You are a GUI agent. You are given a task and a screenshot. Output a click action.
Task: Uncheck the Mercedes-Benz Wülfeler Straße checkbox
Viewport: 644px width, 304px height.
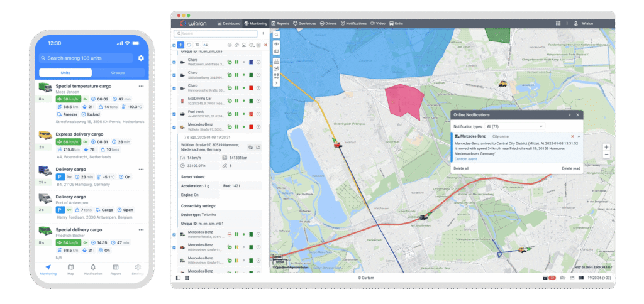point(175,127)
